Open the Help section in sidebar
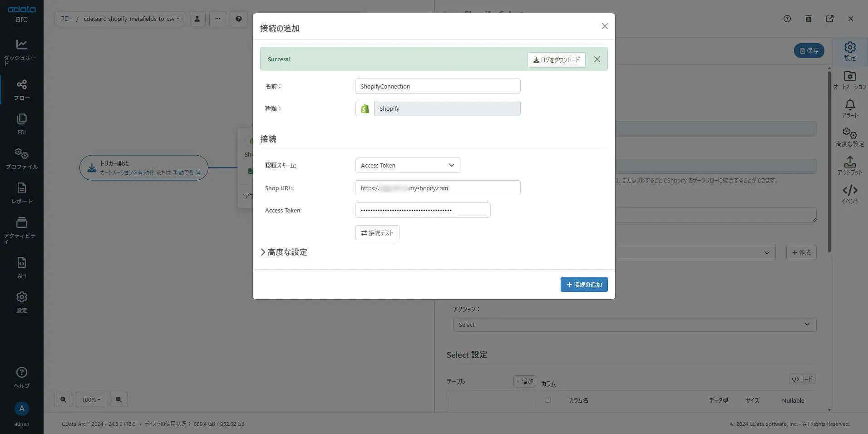 coord(21,378)
